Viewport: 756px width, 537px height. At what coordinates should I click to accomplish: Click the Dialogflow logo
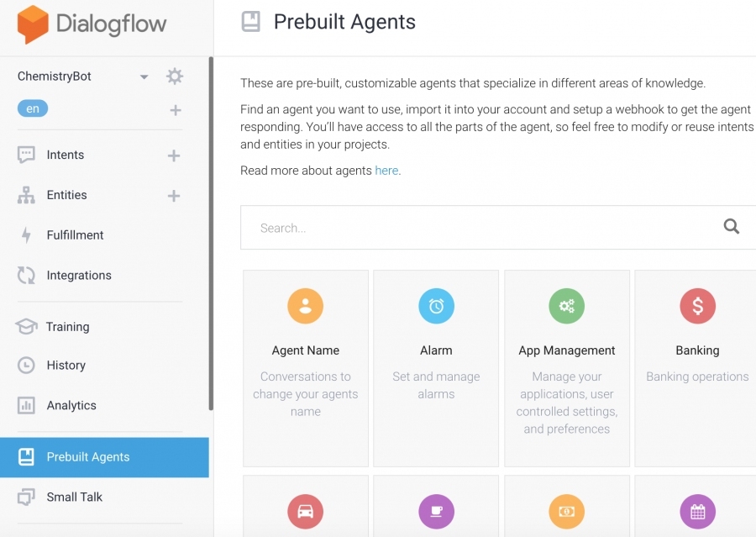pyautogui.click(x=92, y=24)
